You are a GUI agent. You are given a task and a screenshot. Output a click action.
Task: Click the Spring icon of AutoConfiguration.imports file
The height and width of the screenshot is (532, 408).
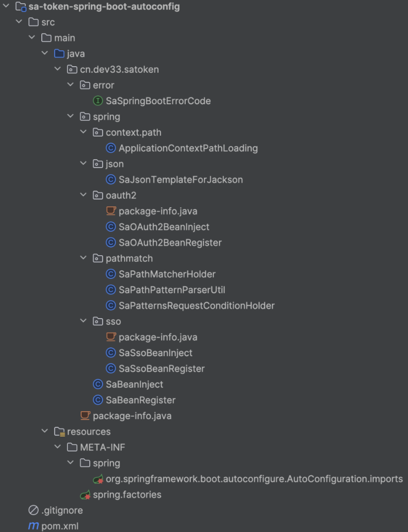98,479
